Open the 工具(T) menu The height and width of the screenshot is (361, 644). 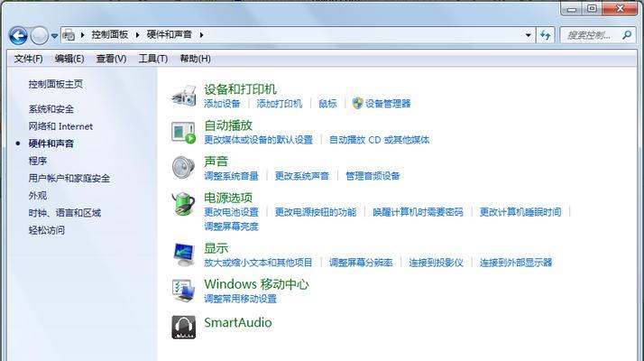pos(153,59)
